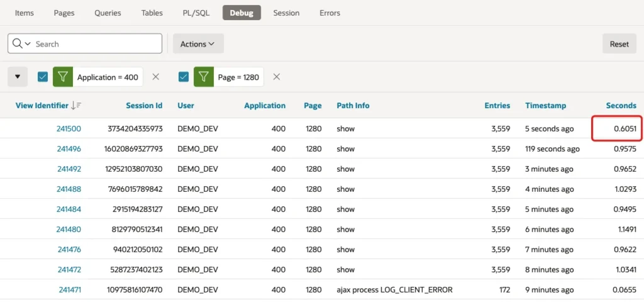Switch to the Pages tab
The image size is (644, 302).
point(64,13)
